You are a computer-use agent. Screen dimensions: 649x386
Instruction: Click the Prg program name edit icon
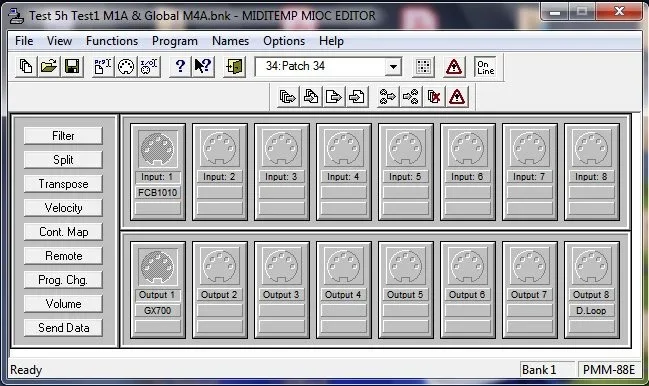[103, 66]
